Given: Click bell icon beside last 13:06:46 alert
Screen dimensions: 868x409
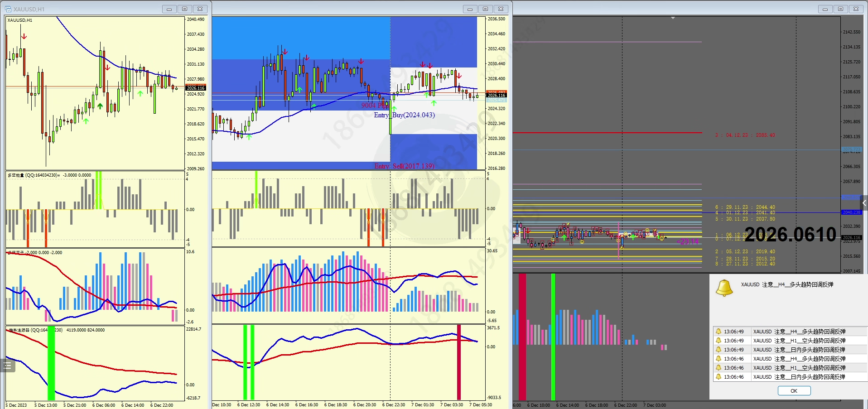Looking at the screenshot, I should [x=719, y=377].
